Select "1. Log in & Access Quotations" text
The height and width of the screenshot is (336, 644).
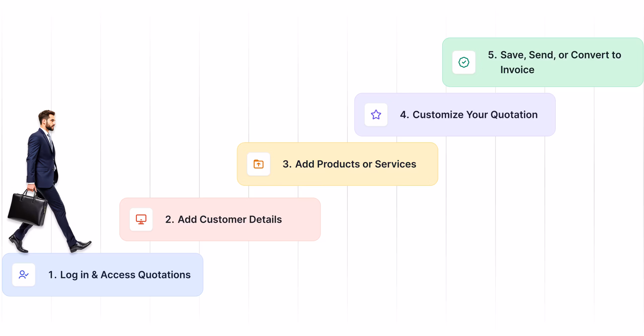(x=119, y=275)
